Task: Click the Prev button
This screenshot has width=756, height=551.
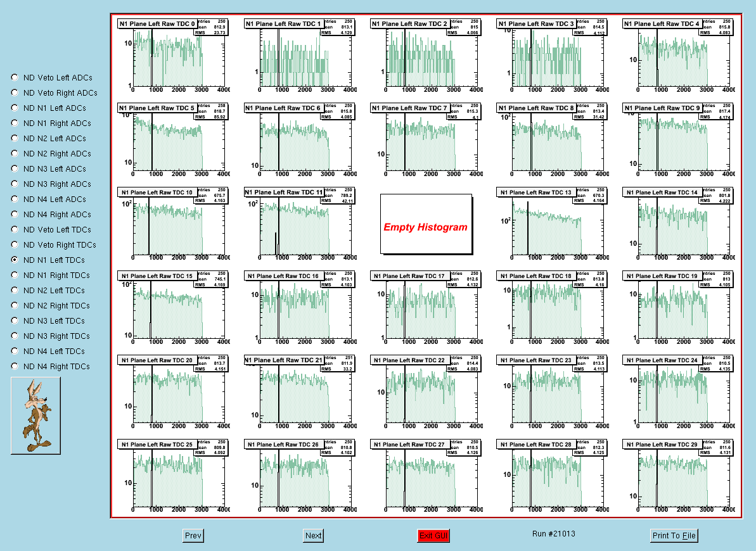Action: coord(193,536)
